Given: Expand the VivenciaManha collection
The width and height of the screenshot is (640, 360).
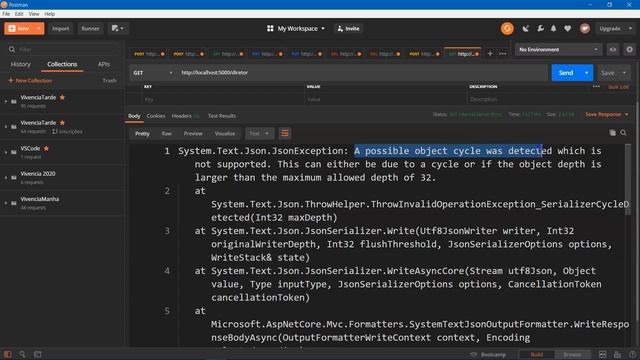Looking at the screenshot, I should [6, 202].
